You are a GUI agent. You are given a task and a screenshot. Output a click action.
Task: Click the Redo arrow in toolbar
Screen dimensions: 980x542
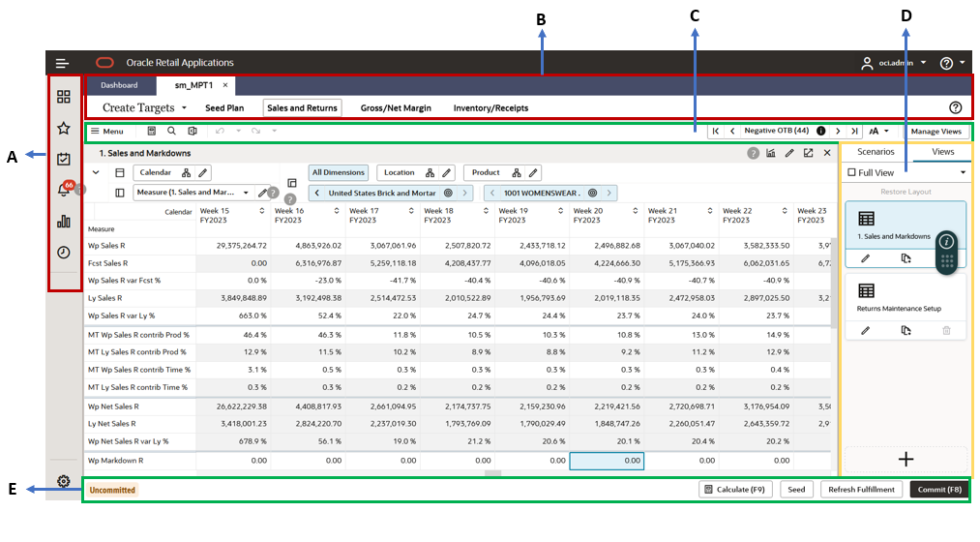(x=255, y=132)
